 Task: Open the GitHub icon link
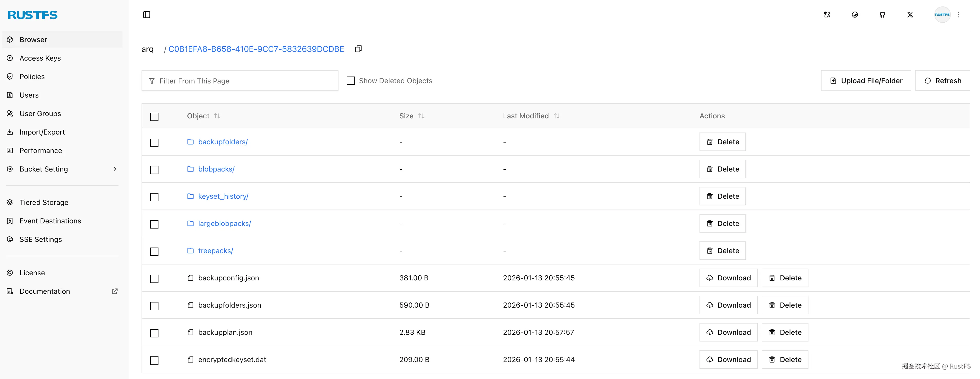(882, 14)
